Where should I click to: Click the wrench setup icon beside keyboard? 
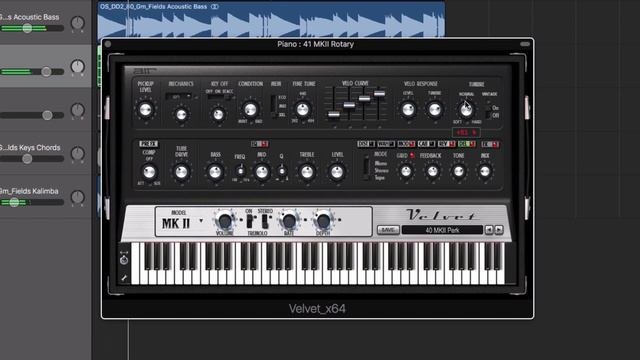[x=124, y=278]
